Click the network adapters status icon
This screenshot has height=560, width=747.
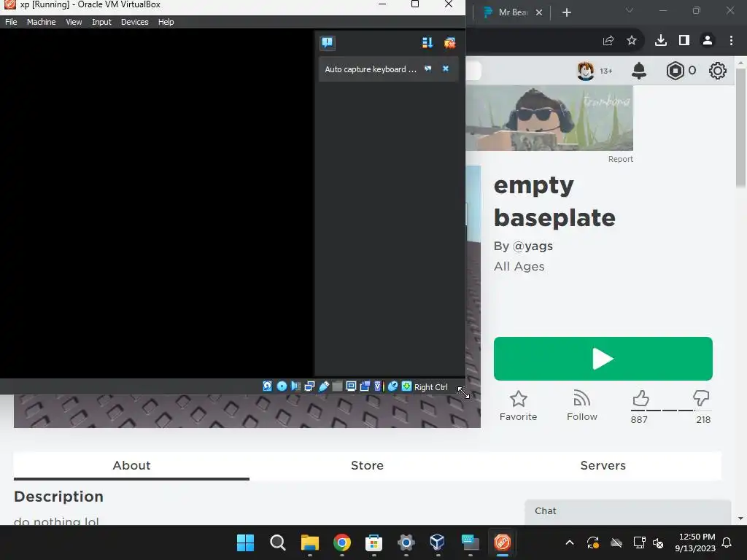point(309,386)
